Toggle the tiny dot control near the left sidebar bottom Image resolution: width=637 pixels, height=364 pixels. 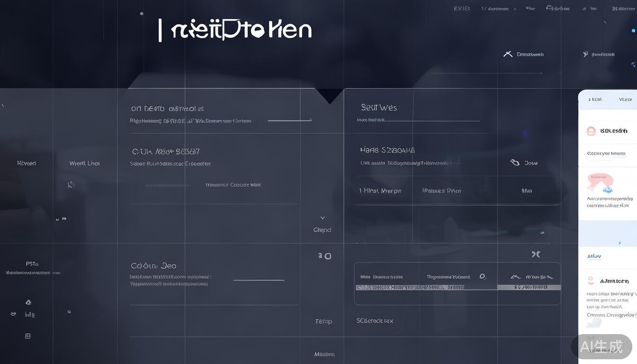point(69,312)
